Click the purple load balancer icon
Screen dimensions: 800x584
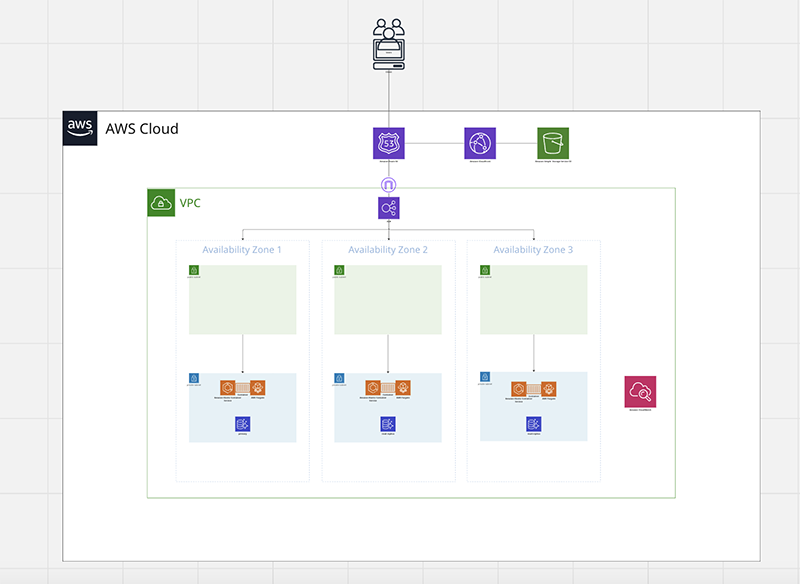tap(389, 208)
